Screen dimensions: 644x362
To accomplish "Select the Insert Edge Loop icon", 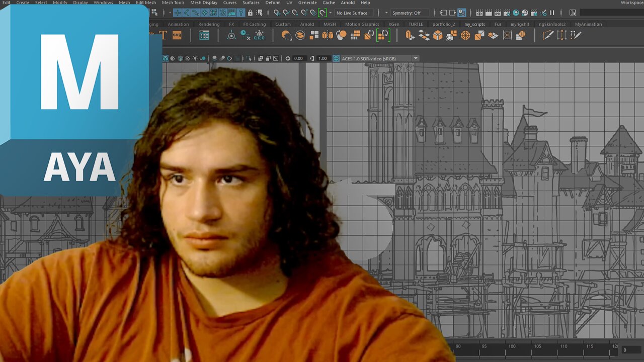I will click(561, 35).
